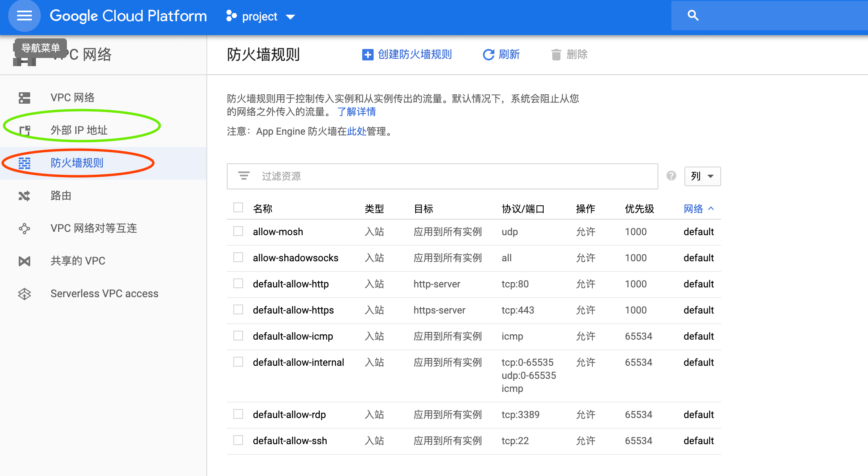
Task: Open the default-allow-ssh rule
Action: click(x=290, y=441)
